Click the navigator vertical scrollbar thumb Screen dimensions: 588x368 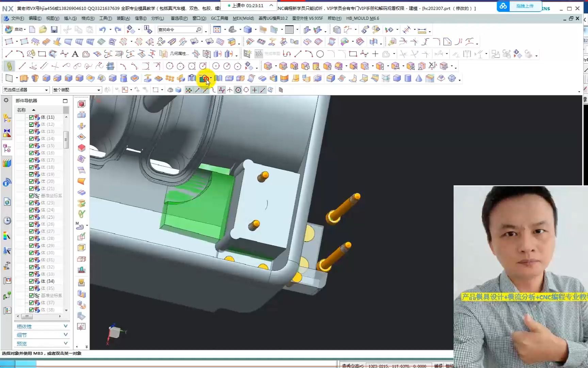pos(66,140)
